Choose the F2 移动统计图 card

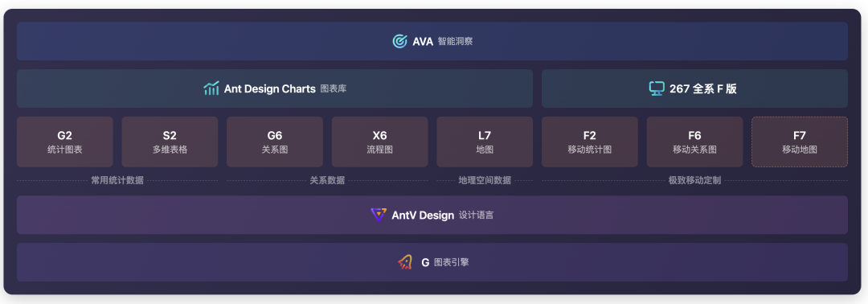[590, 142]
